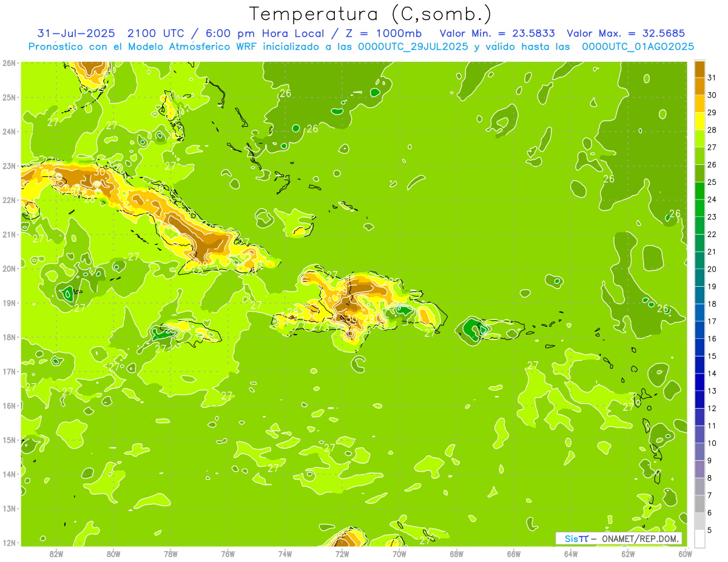Click the '25N' latitude axis label

(8, 97)
